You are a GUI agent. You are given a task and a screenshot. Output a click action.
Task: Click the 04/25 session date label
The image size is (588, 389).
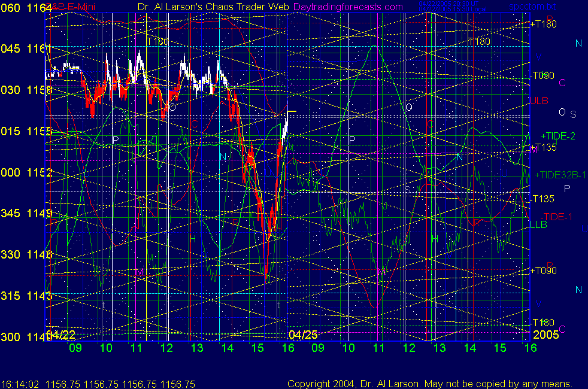[303, 335]
